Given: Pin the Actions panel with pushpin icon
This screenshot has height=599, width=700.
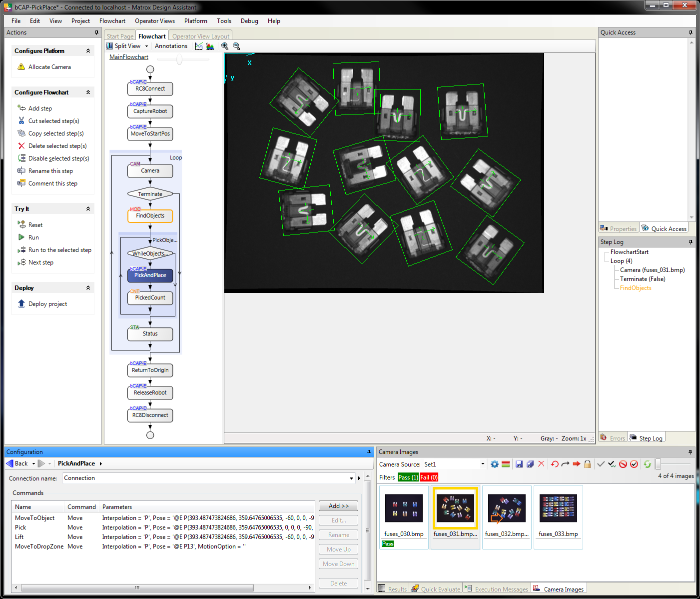Looking at the screenshot, I should pos(97,32).
